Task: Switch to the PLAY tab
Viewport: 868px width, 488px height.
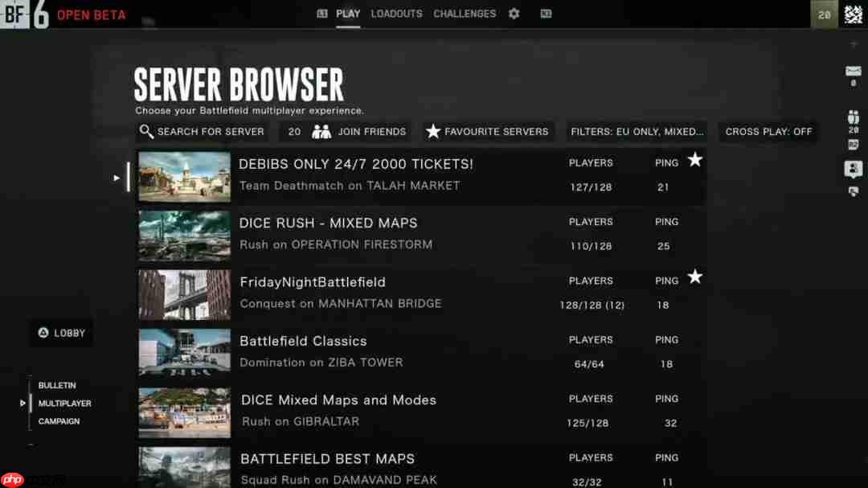Action: 348,14
